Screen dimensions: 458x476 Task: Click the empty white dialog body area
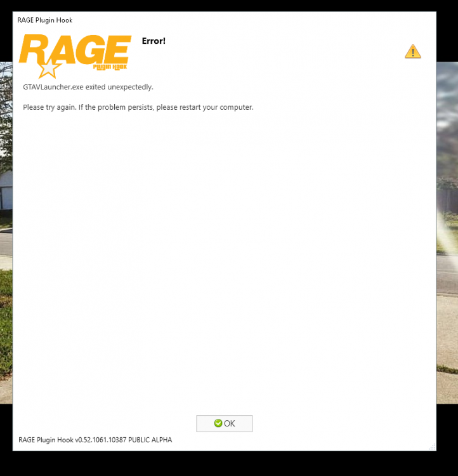tap(225, 258)
